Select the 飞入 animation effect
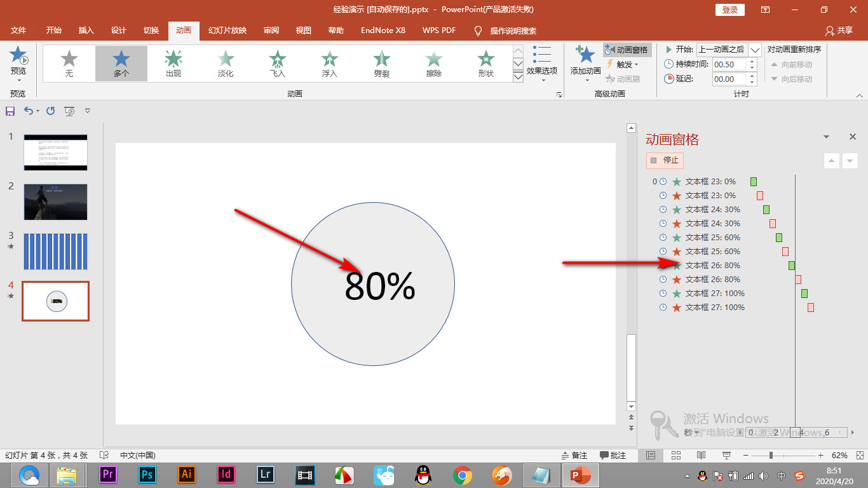868x488 pixels. pyautogui.click(x=278, y=64)
